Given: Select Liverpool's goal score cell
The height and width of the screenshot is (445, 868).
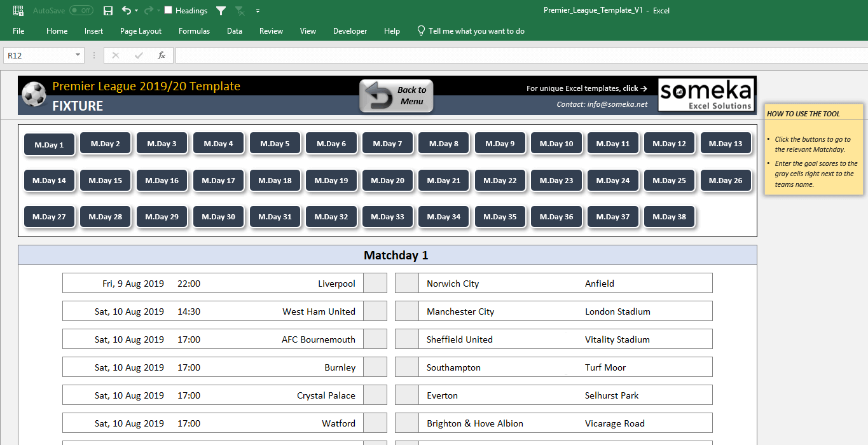Looking at the screenshot, I should pos(375,284).
